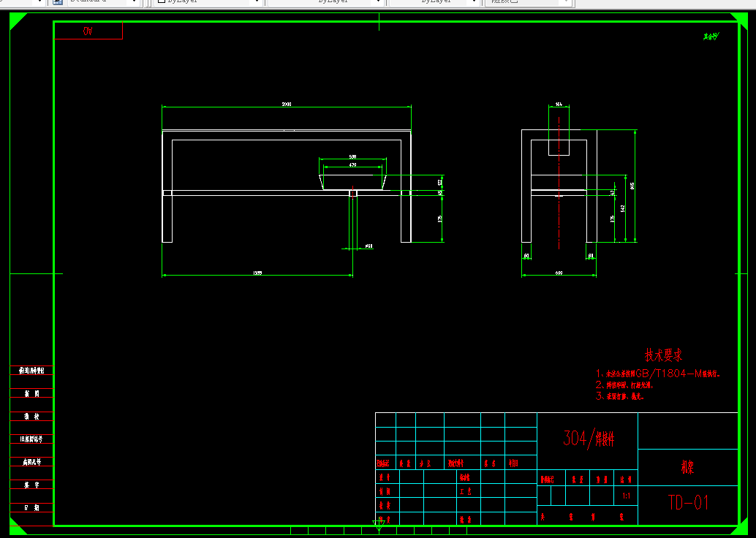756x538 pixels.
Task: Select the red centerline in the side view
Action: (559, 183)
